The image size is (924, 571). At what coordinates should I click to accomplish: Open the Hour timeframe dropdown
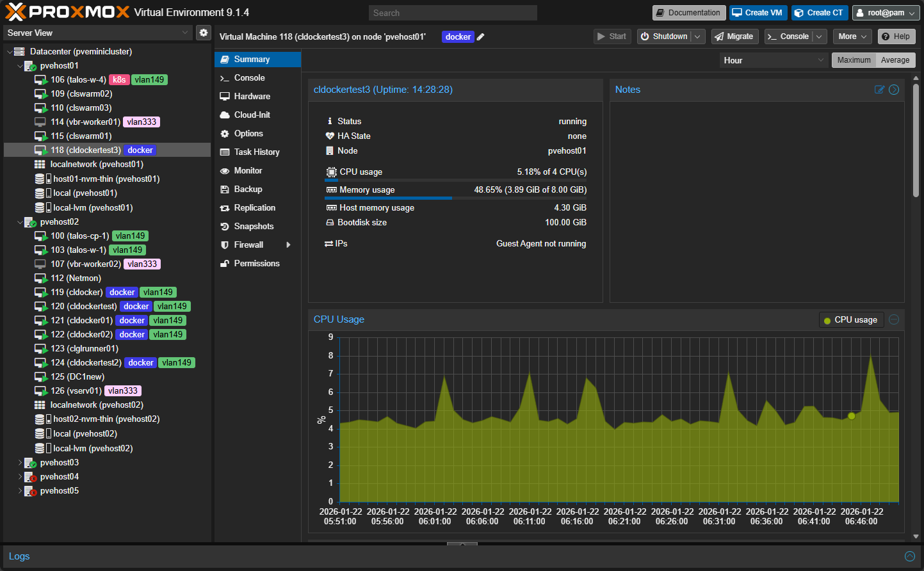pyautogui.click(x=774, y=60)
